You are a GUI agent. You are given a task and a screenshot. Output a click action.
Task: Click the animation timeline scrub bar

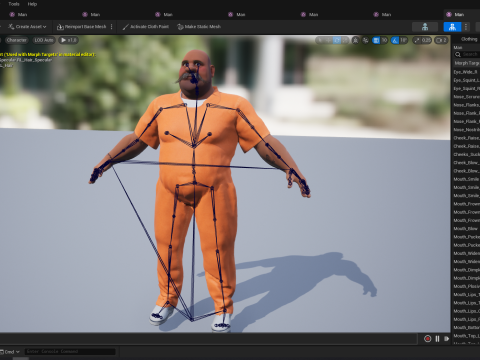[x=208, y=339]
